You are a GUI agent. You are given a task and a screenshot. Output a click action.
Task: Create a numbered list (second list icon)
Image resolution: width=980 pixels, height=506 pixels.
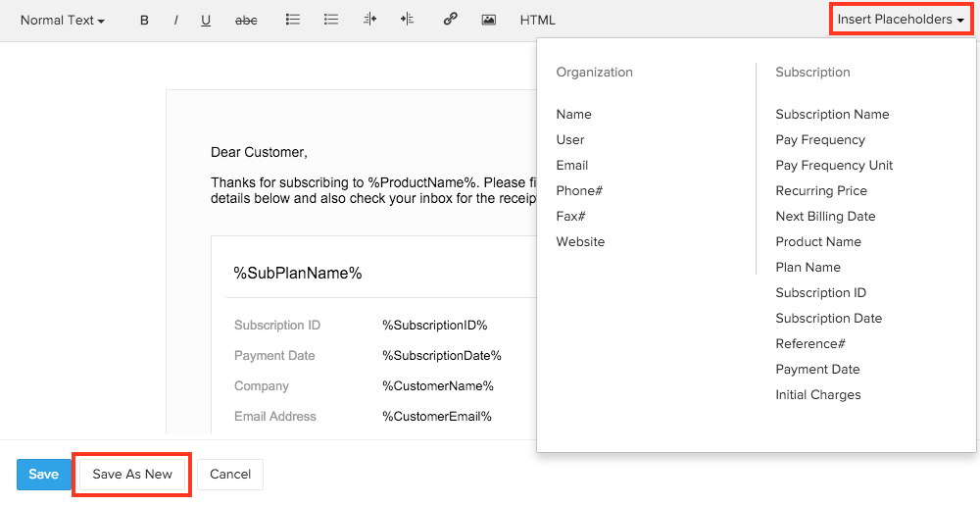click(331, 20)
